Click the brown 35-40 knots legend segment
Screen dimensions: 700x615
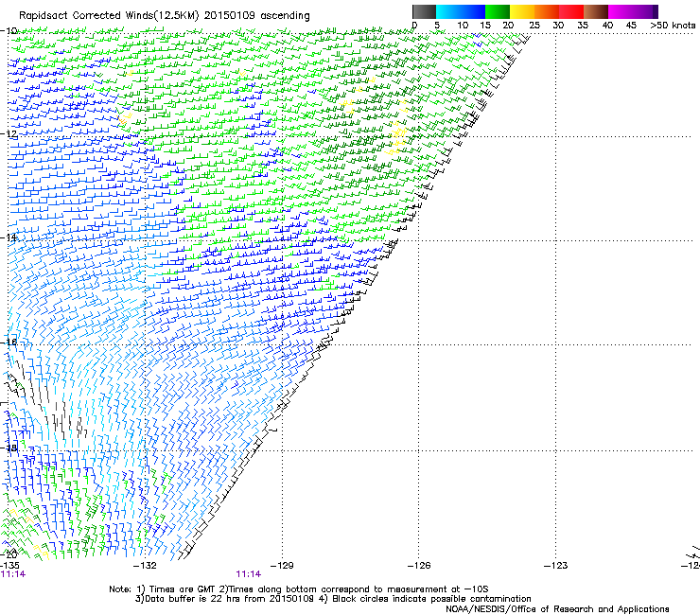point(596,11)
